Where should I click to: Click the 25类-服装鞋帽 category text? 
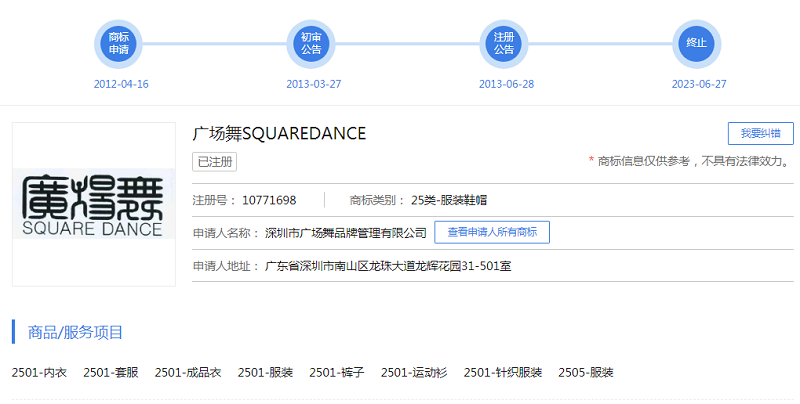449,200
